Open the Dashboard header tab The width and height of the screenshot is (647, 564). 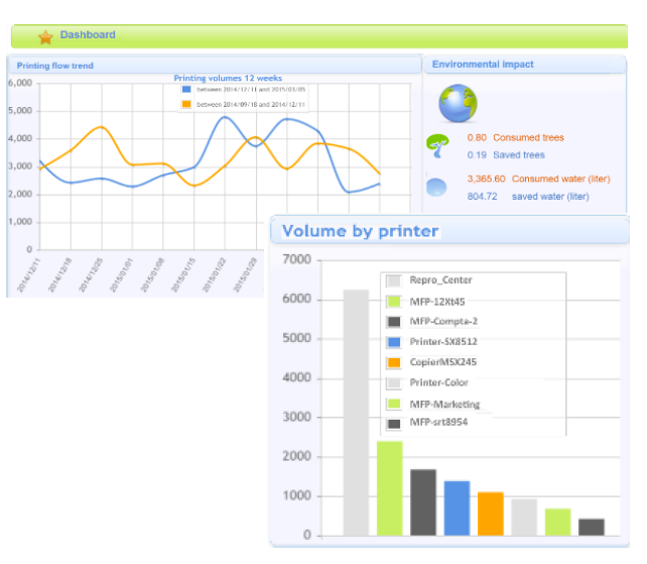pos(87,35)
